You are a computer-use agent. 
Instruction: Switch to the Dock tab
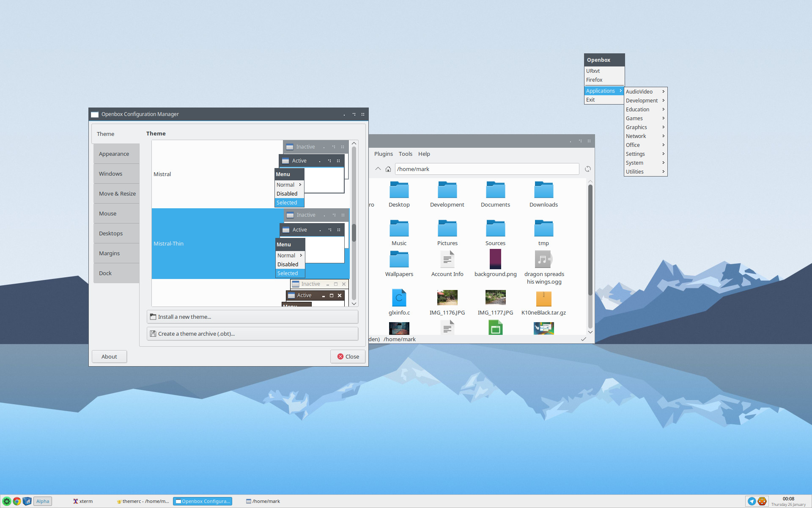[116, 273]
